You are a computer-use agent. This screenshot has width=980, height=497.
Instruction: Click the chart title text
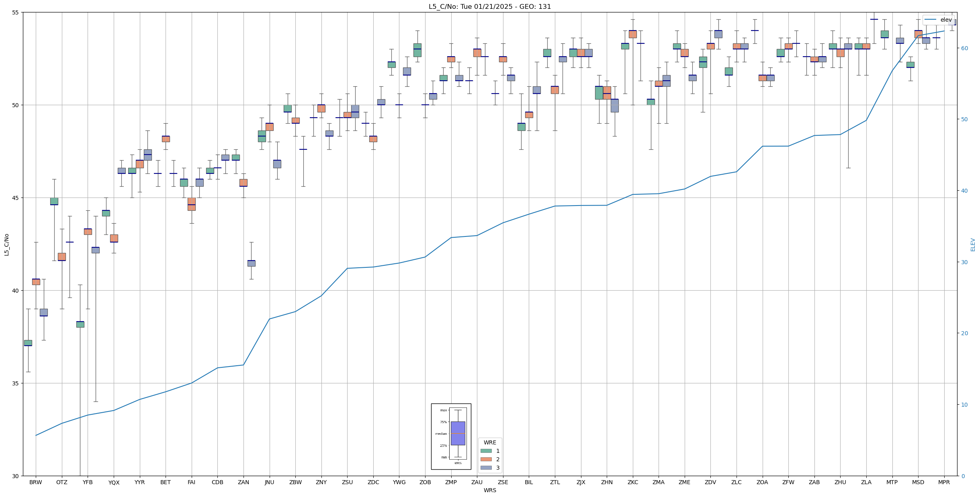point(489,6)
